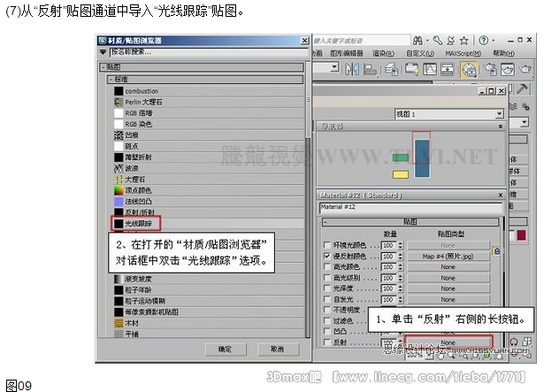
Task: Select the 反射/折射 map entry
Action: (x=209, y=212)
